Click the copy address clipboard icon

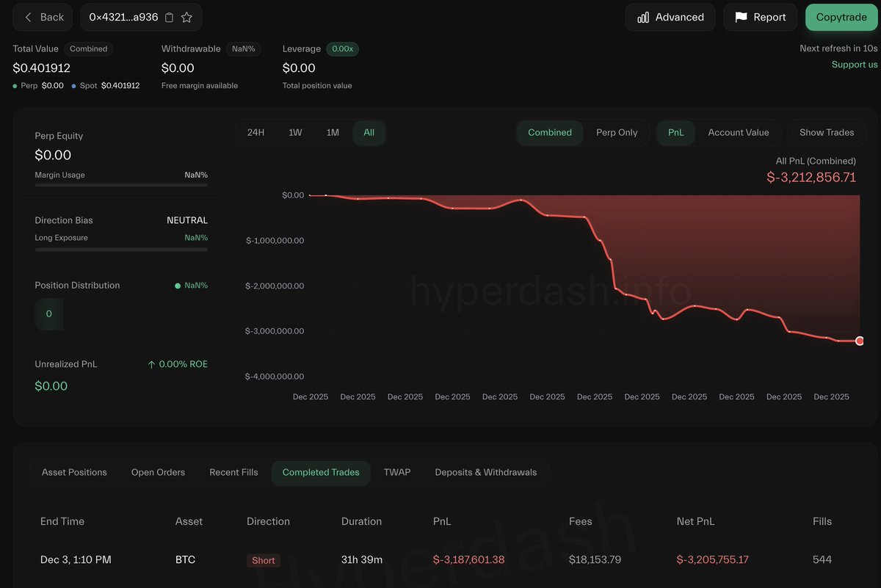point(170,18)
